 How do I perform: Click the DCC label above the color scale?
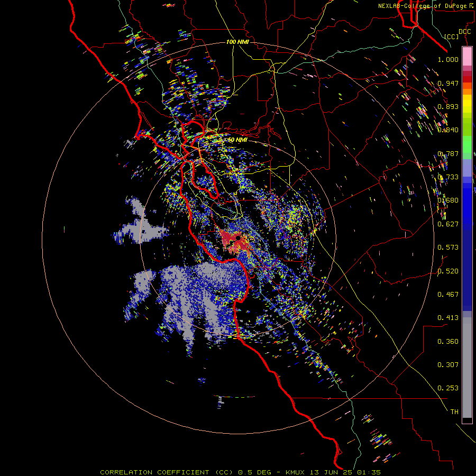pos(464,31)
